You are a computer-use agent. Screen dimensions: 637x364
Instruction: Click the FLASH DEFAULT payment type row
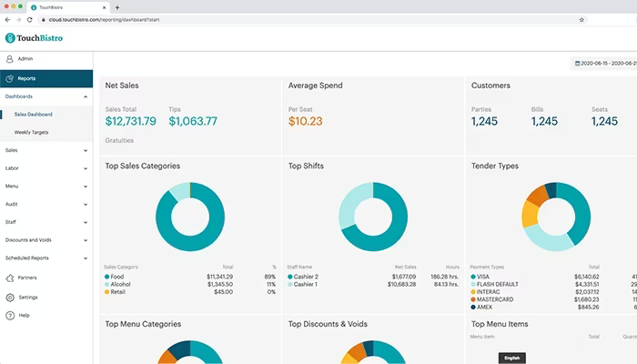click(x=553, y=284)
